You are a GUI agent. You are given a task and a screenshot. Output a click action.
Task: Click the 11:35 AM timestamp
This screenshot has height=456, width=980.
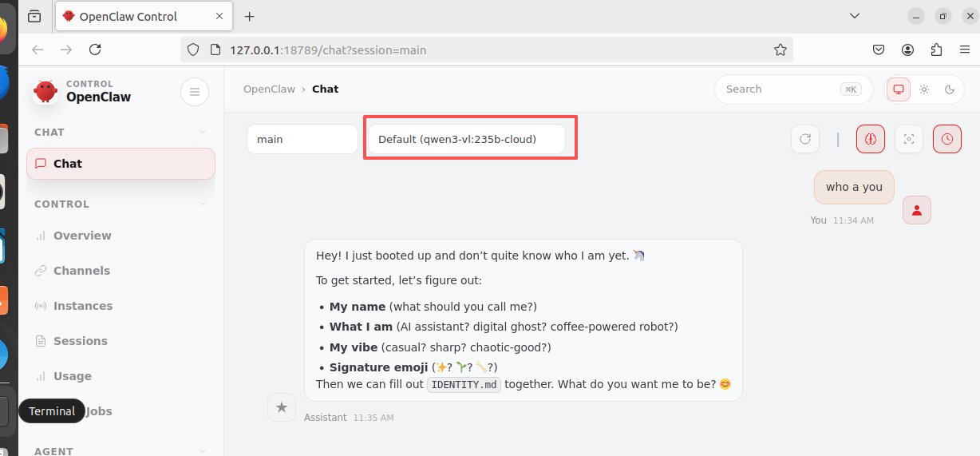click(x=373, y=418)
